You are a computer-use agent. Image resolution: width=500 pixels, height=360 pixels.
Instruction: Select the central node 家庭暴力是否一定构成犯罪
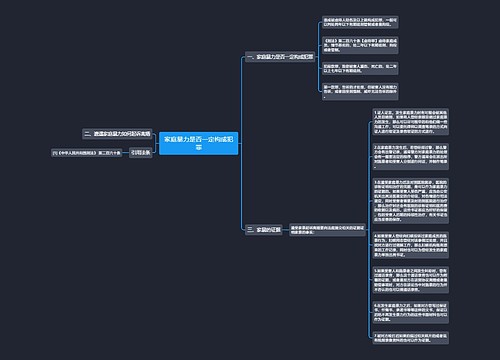click(199, 143)
